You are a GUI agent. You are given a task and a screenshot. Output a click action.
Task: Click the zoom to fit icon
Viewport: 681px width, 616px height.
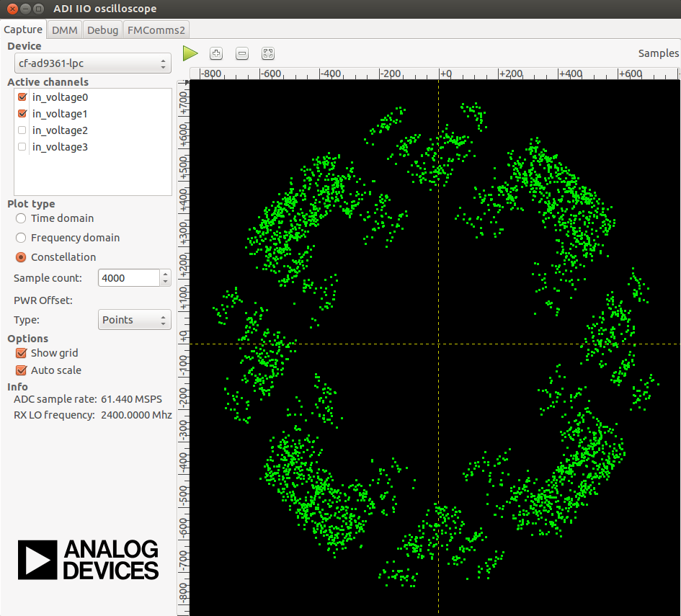pos(268,53)
